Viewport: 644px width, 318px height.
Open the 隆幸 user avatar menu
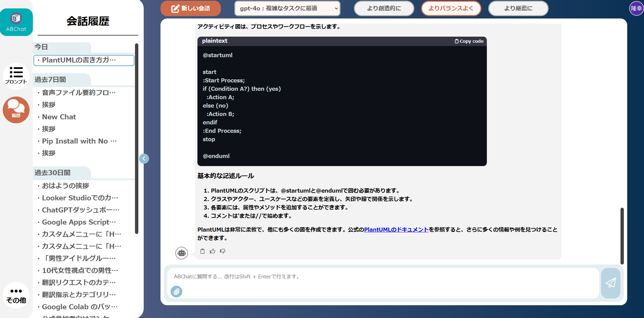click(x=636, y=8)
